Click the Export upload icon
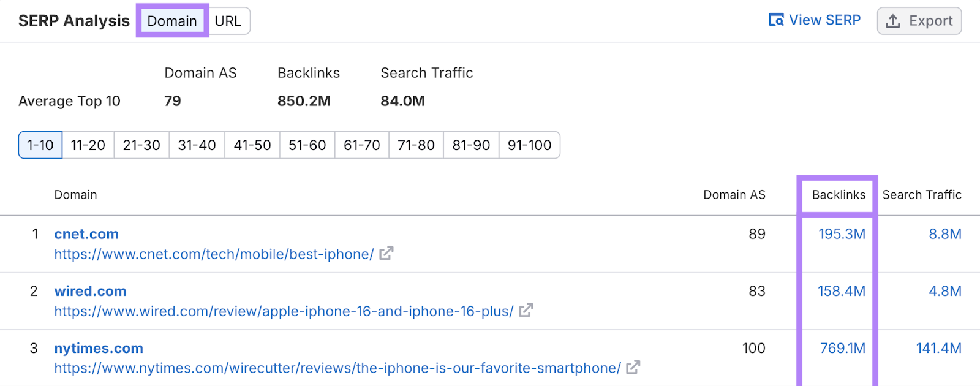 pos(894,20)
